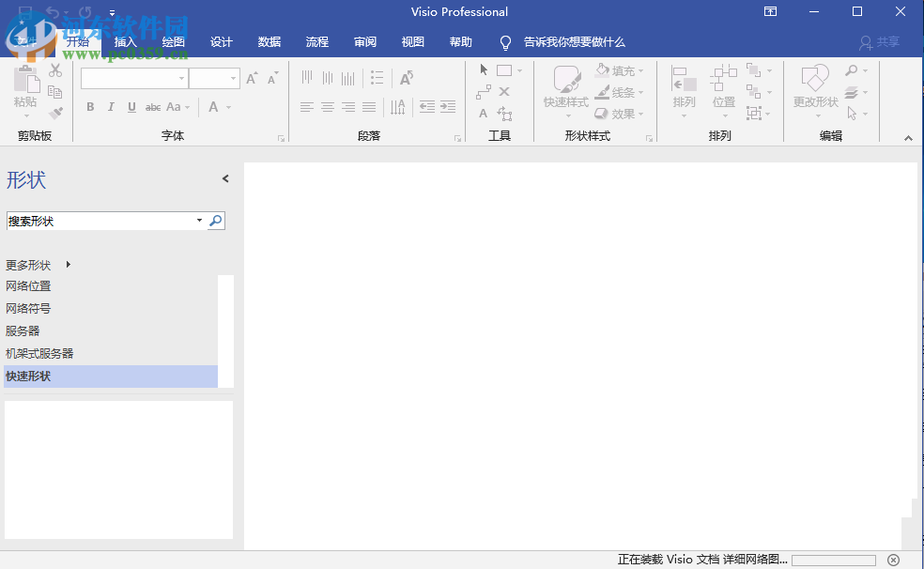Cancel document loading via the status bar X
The height and width of the screenshot is (569, 924).
point(893,559)
